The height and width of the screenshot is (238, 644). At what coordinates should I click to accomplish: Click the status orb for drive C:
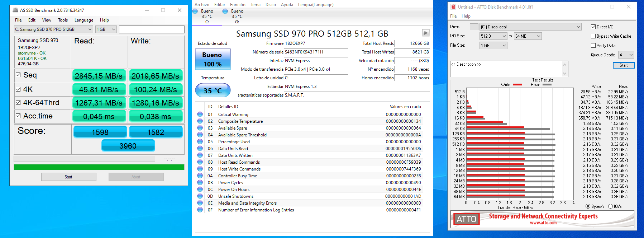point(195,11)
